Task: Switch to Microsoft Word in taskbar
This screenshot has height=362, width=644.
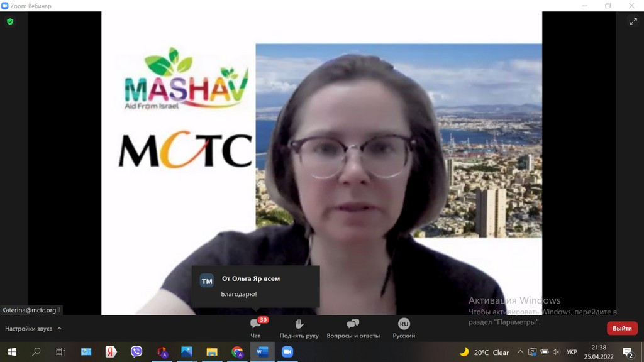Action: click(x=262, y=352)
